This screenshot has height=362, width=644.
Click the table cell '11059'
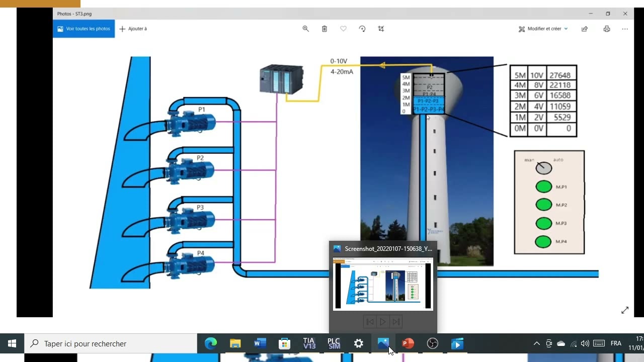560,107
